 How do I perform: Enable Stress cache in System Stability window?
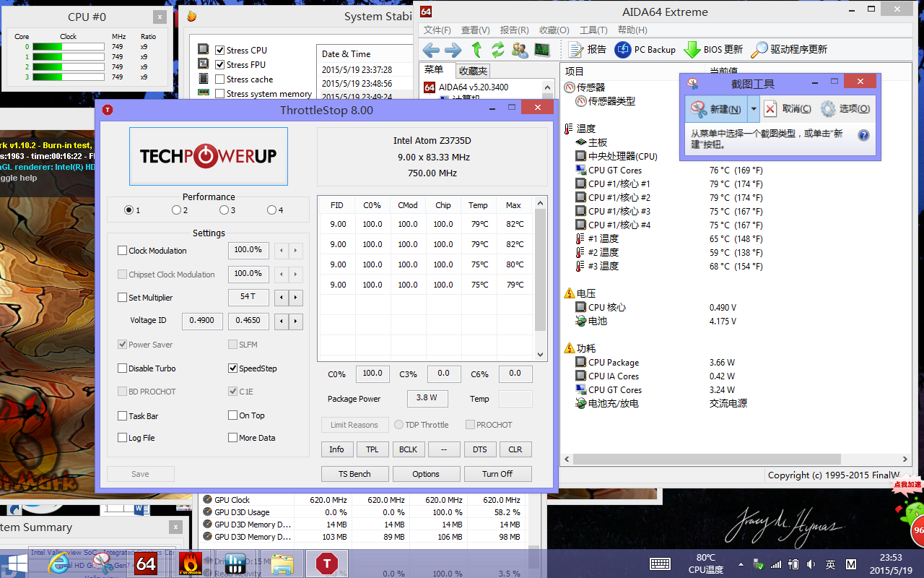220,79
